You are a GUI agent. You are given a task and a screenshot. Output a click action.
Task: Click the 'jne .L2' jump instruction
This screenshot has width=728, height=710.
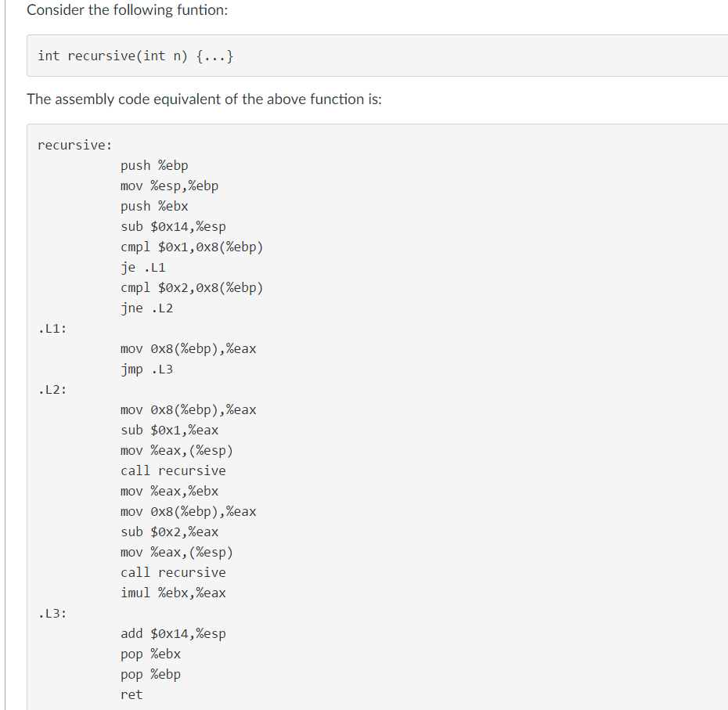[x=146, y=308]
